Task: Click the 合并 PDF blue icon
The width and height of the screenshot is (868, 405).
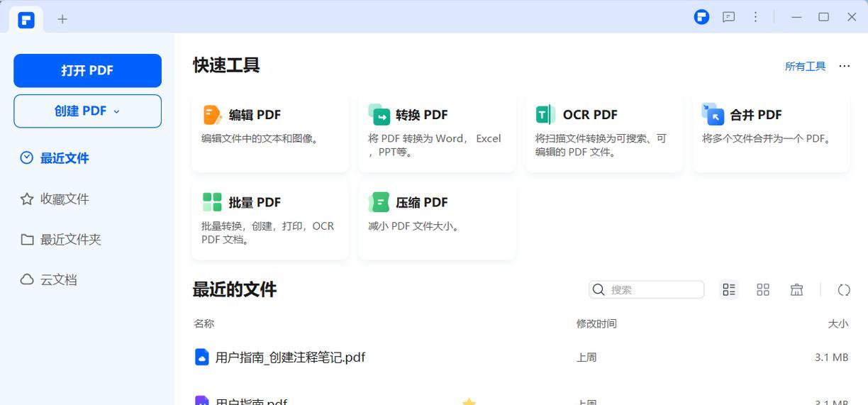Action: (713, 114)
